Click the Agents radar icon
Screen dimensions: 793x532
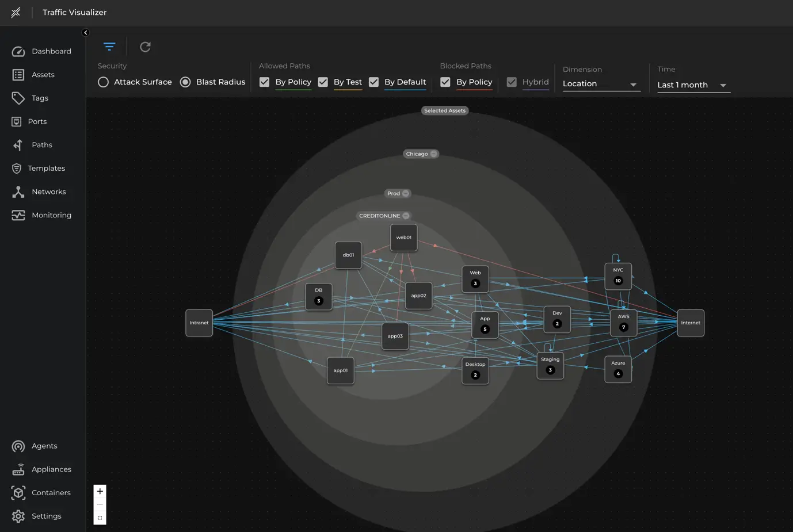tap(18, 446)
